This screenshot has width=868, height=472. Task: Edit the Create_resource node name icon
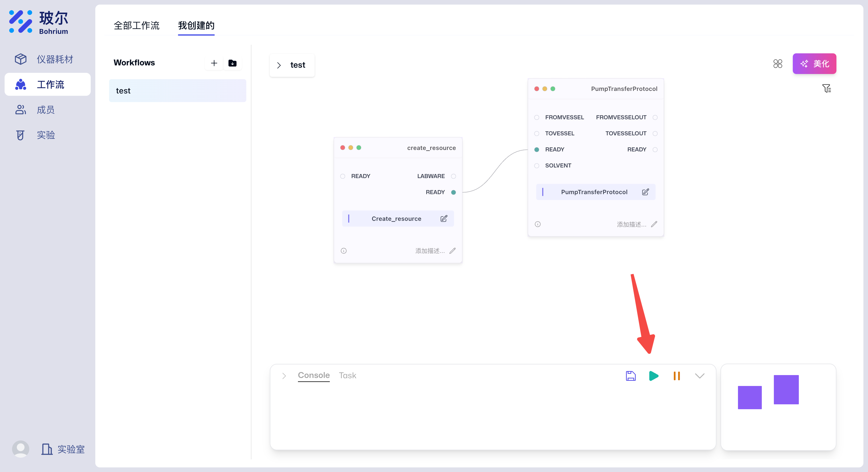click(x=443, y=219)
